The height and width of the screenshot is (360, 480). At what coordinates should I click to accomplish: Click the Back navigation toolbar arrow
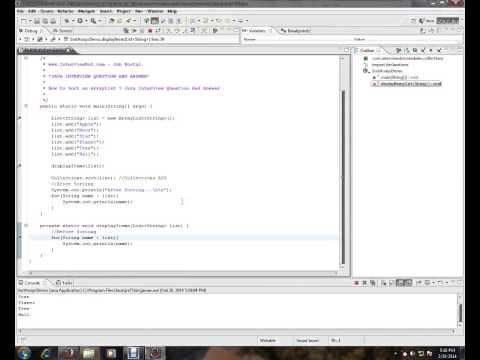[x=227, y=21]
